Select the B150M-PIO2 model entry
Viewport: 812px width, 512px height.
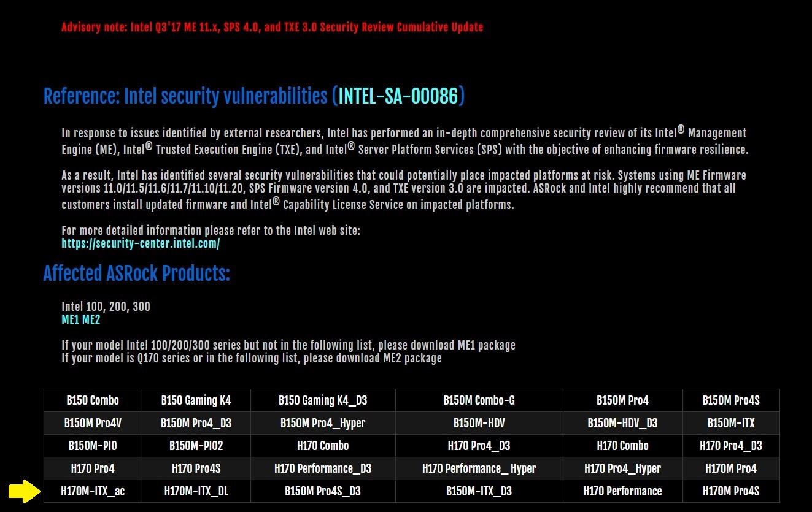click(196, 446)
